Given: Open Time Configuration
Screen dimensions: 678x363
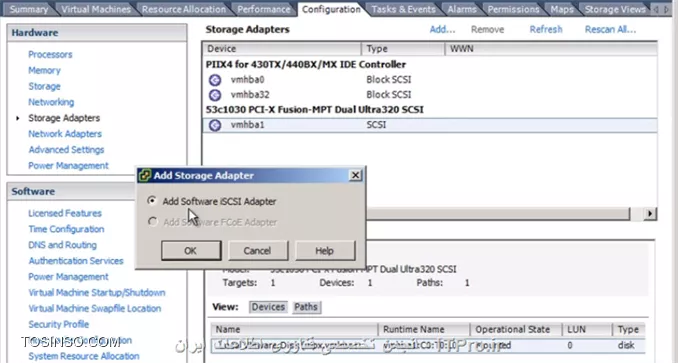Looking at the screenshot, I should click(66, 229).
